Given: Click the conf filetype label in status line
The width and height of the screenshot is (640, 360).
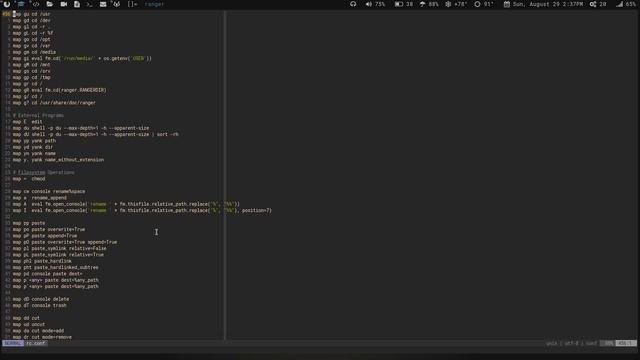Looking at the screenshot, I should pyautogui.click(x=591, y=343).
